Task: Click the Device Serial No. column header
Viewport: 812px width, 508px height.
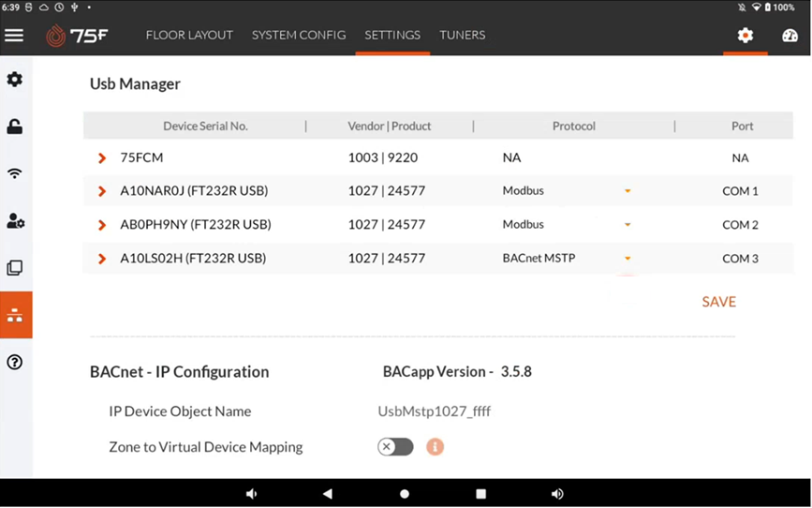Action: pyautogui.click(x=205, y=126)
